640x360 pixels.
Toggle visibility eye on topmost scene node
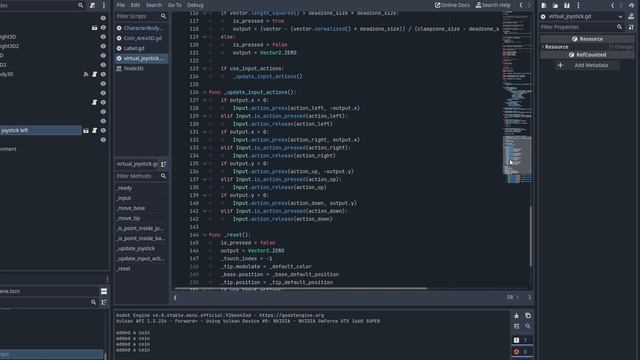tap(103, 18)
